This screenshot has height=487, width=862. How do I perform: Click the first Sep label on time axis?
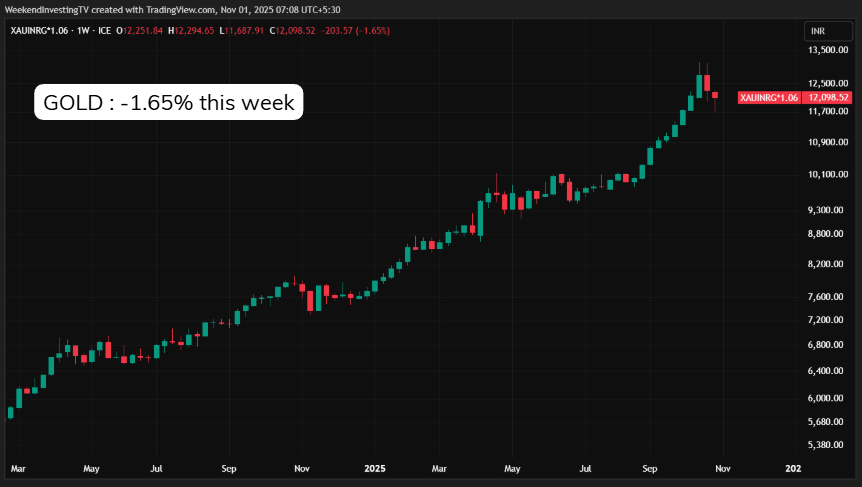point(228,467)
